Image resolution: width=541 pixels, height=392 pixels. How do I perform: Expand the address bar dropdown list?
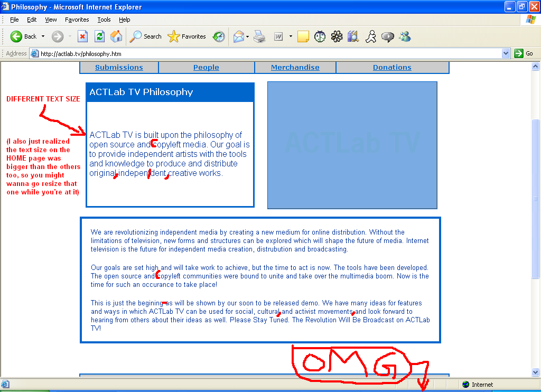pyautogui.click(x=506, y=53)
